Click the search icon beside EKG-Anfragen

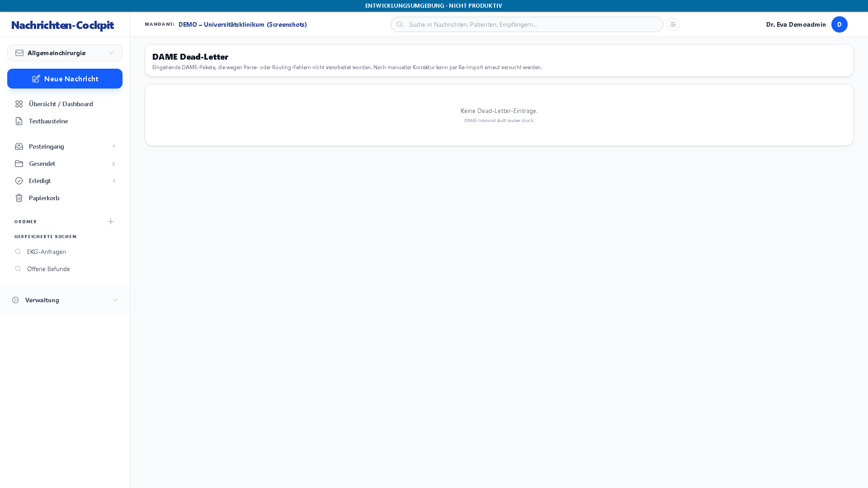[x=18, y=252]
